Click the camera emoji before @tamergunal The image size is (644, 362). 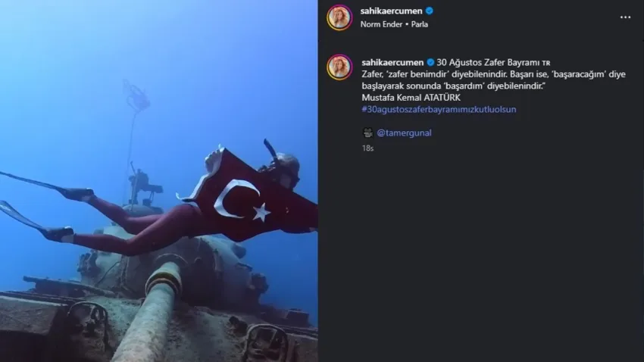(367, 133)
